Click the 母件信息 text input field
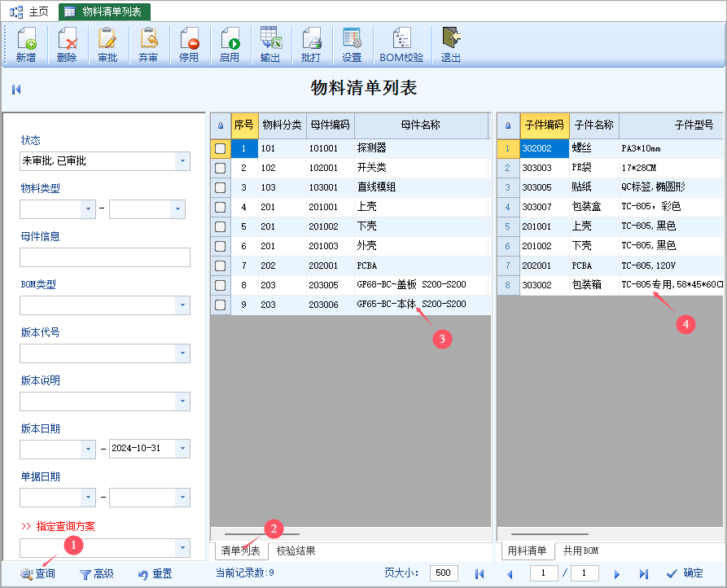Viewport: 727px width, 588px height. [x=105, y=257]
